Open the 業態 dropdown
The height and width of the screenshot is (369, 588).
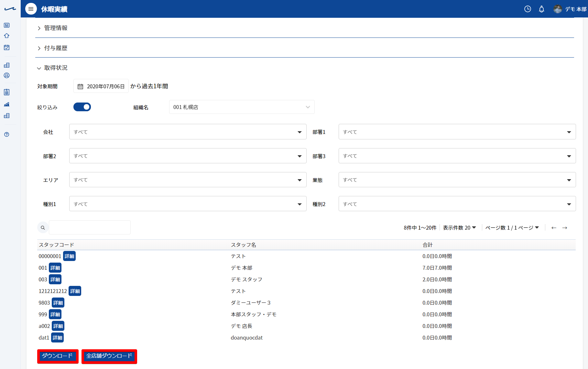457,180
